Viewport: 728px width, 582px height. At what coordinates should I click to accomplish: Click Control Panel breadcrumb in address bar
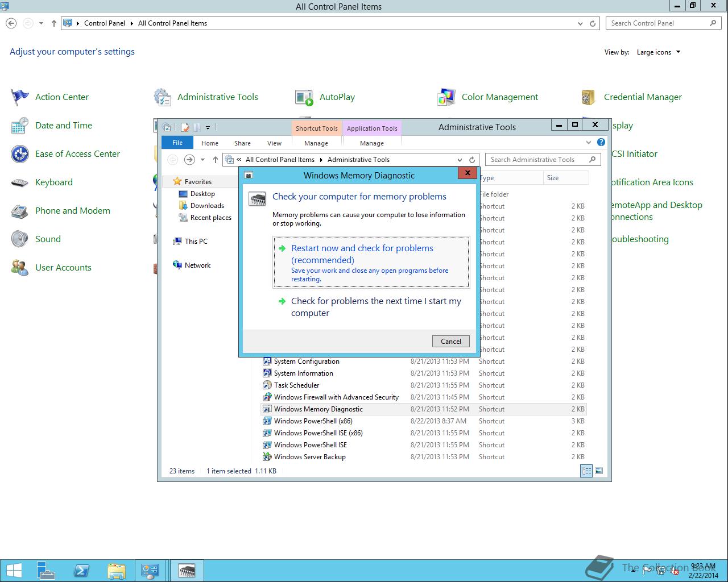[104, 23]
